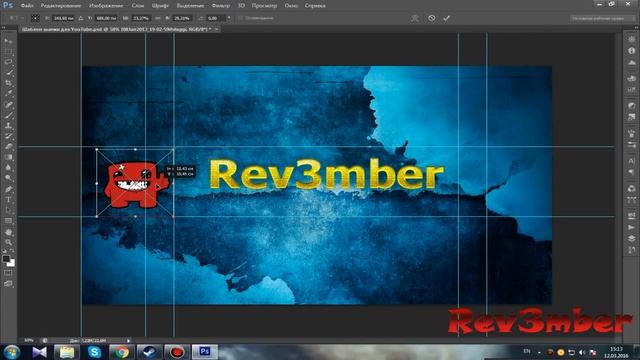Click the width percentage field

tap(141, 18)
